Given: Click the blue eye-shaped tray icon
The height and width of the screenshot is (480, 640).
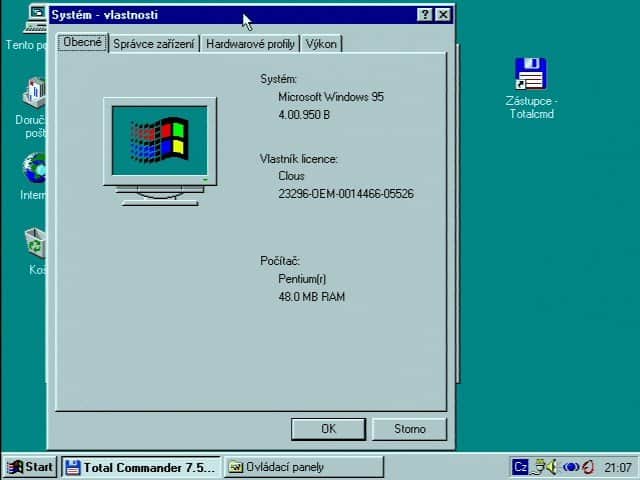Looking at the screenshot, I should [x=571, y=467].
